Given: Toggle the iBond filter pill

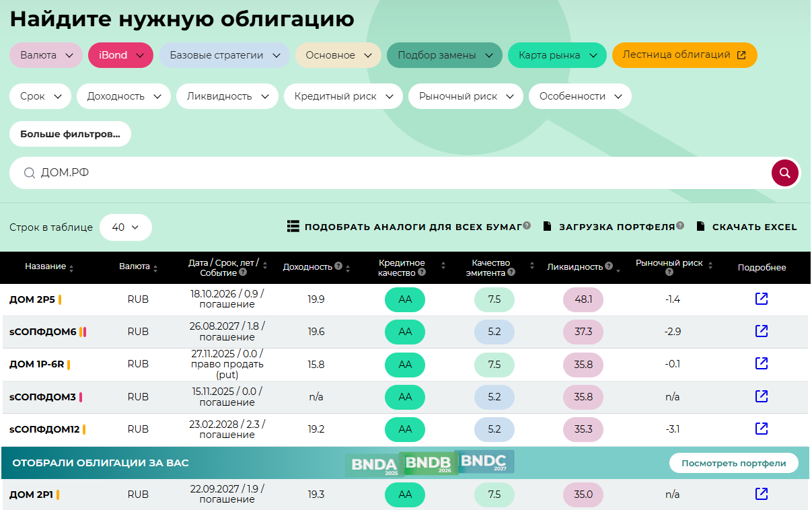Looking at the screenshot, I should (x=120, y=55).
